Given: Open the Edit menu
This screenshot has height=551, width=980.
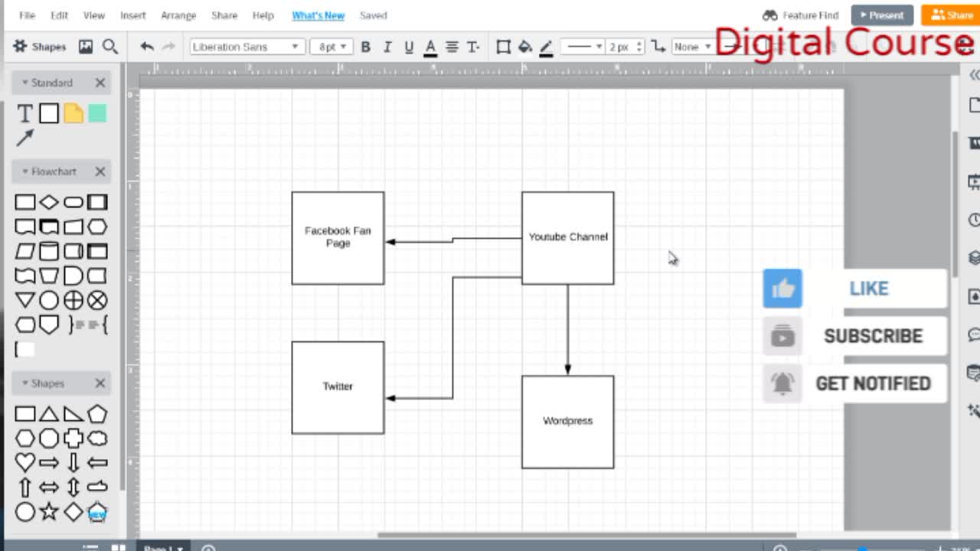Looking at the screenshot, I should click(59, 15).
